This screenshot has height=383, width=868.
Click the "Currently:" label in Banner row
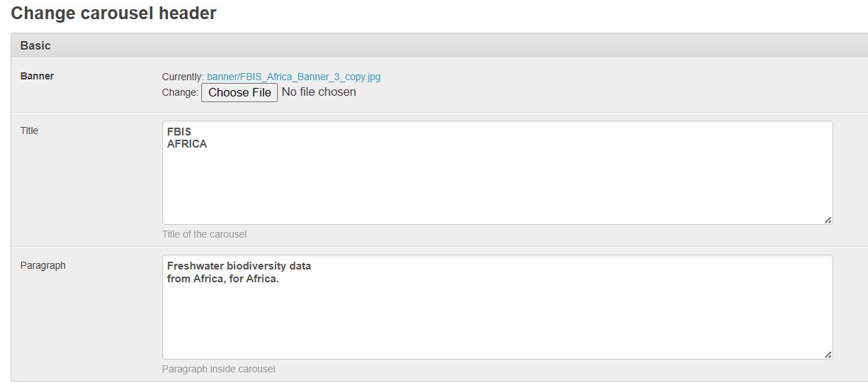pyautogui.click(x=183, y=77)
